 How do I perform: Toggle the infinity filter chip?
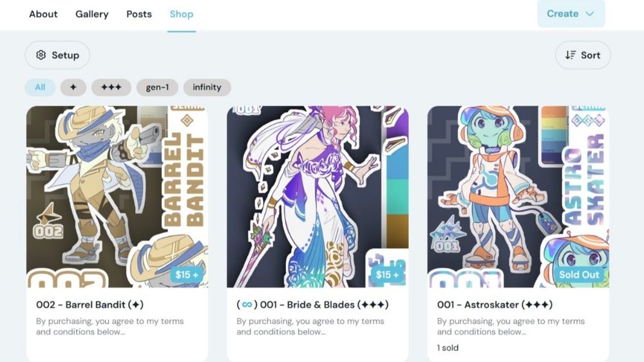pyautogui.click(x=207, y=87)
